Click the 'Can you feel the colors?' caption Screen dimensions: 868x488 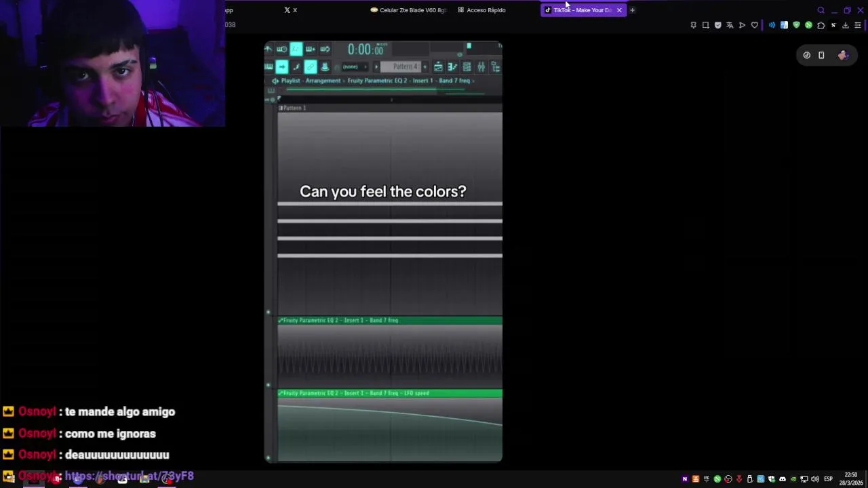pyautogui.click(x=383, y=191)
